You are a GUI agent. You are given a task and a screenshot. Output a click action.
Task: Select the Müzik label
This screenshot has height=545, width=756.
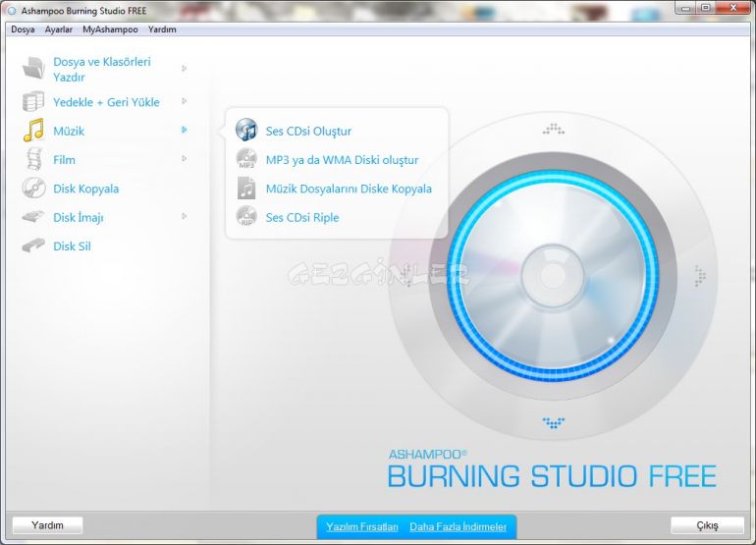click(x=69, y=132)
